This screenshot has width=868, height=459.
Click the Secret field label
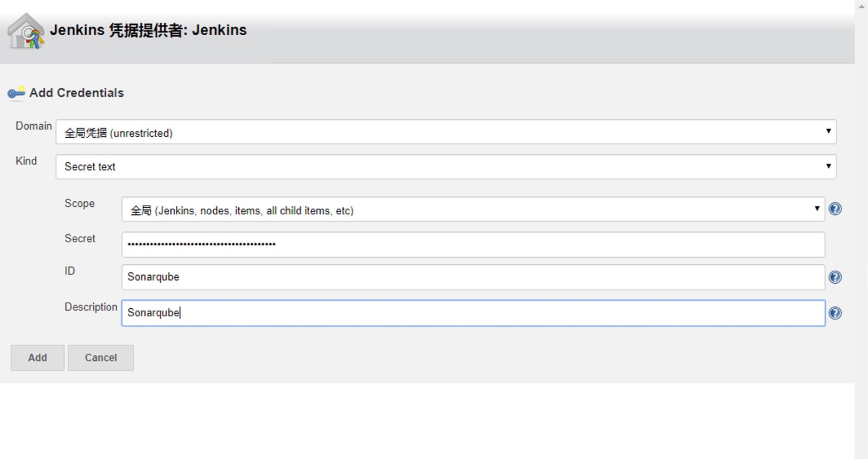tap(80, 239)
